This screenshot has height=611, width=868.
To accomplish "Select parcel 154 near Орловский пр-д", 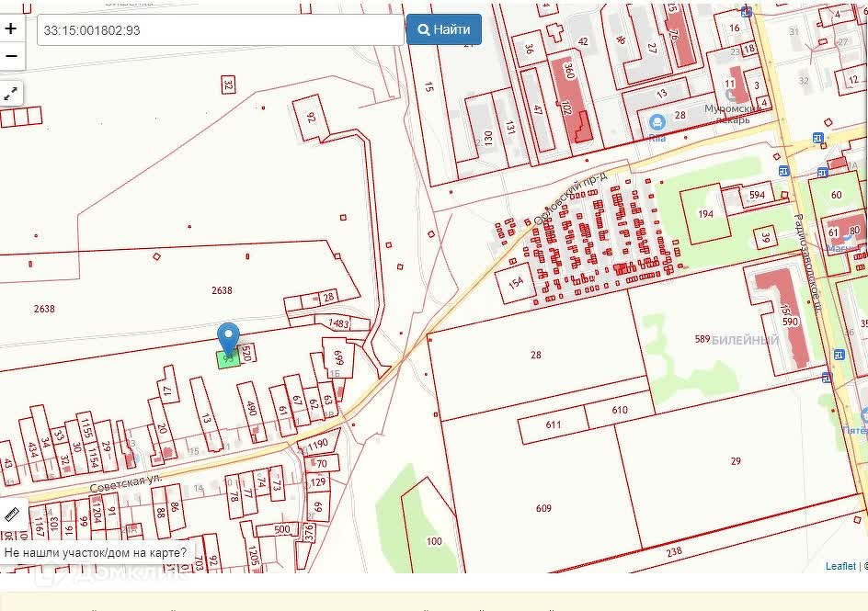I will (x=516, y=283).
